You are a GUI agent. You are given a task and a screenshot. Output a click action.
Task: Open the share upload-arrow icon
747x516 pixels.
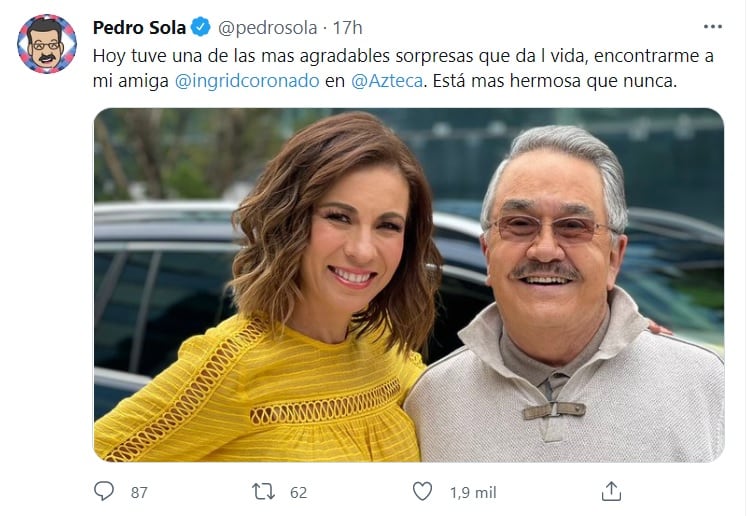(x=611, y=491)
